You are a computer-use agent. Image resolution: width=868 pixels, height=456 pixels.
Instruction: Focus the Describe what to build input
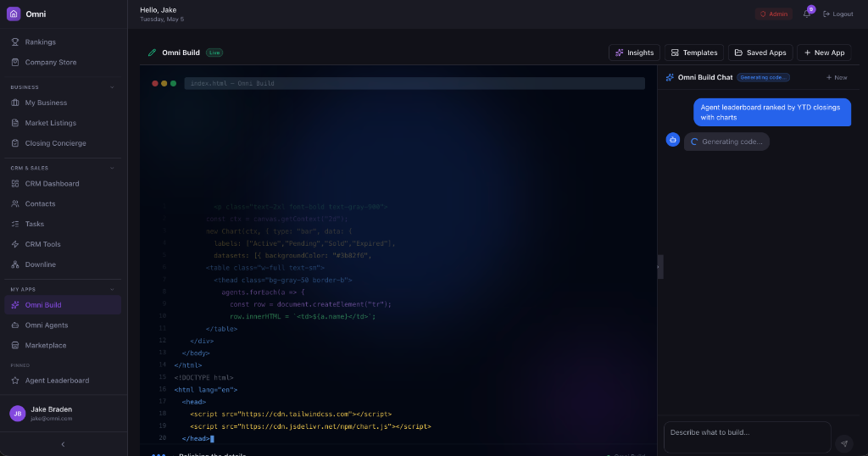(748, 437)
